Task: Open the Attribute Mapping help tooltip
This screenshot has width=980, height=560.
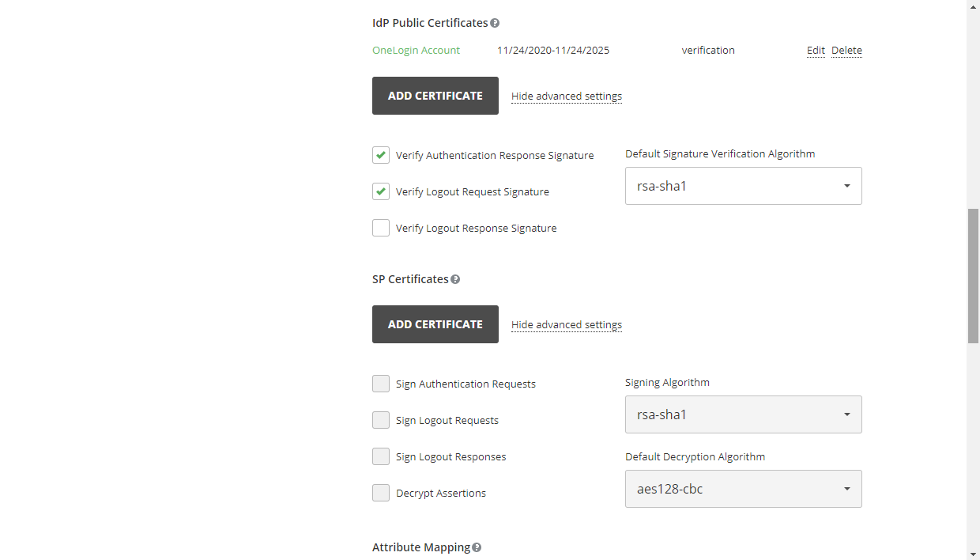Action: [477, 547]
